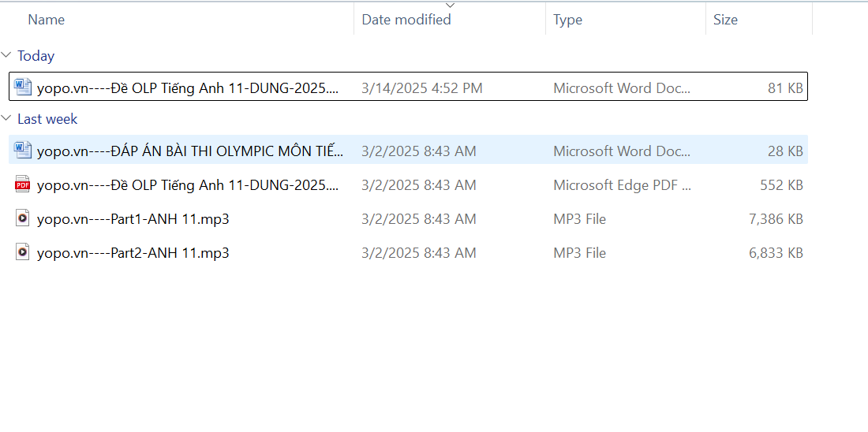Sort files by the Type column header
868x432 pixels.
click(x=567, y=20)
